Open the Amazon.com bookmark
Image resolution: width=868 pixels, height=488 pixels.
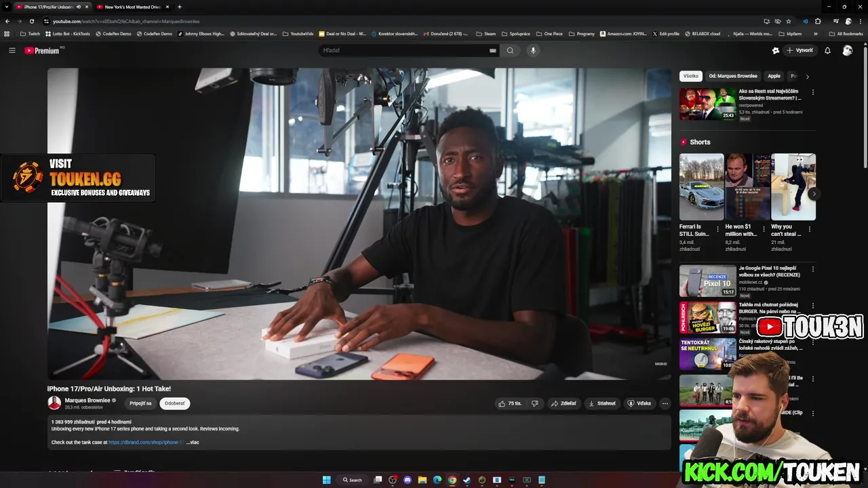click(x=623, y=33)
